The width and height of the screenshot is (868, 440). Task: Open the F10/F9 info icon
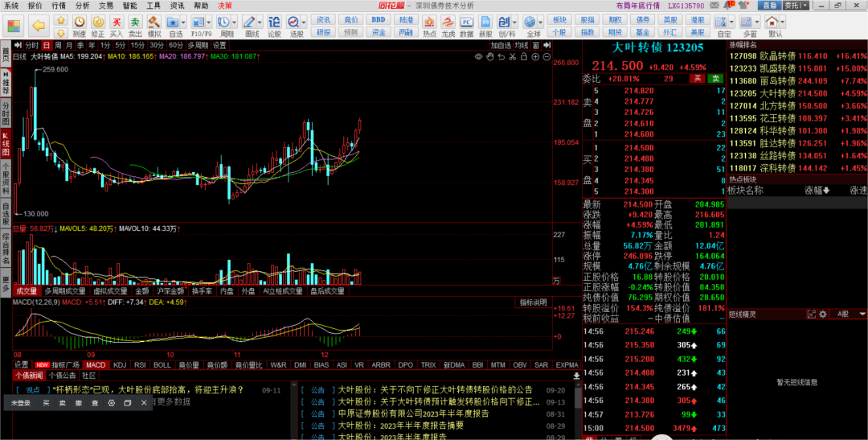click(x=199, y=23)
